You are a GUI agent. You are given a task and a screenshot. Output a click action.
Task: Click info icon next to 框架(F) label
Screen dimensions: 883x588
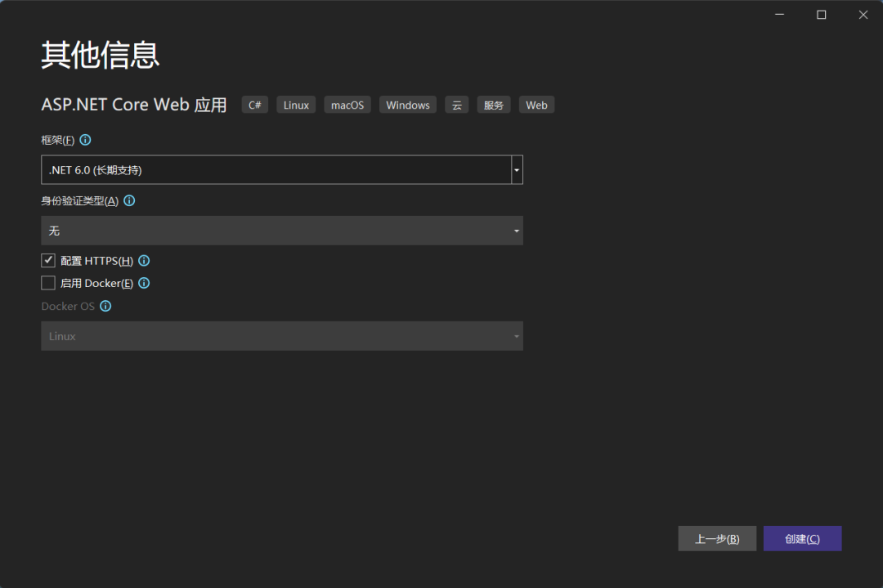[x=85, y=140]
